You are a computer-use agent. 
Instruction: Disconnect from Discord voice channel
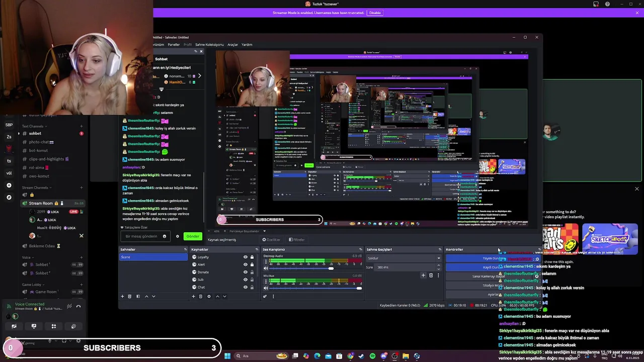coord(78,306)
